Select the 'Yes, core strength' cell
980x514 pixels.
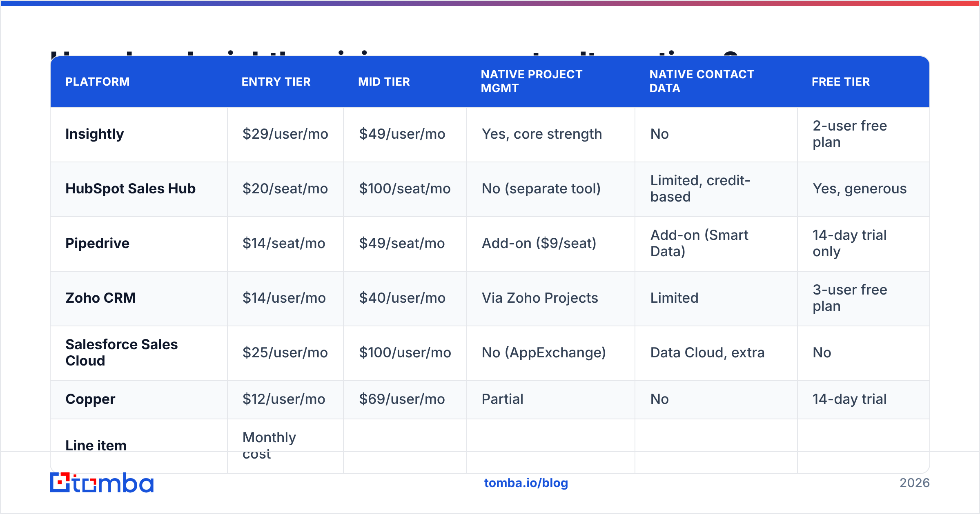(x=542, y=134)
